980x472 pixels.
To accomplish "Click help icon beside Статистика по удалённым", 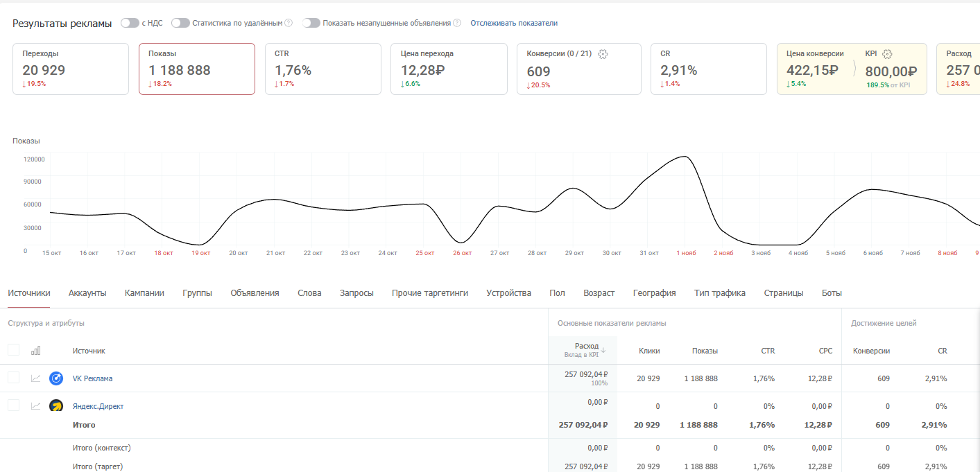I will point(289,23).
